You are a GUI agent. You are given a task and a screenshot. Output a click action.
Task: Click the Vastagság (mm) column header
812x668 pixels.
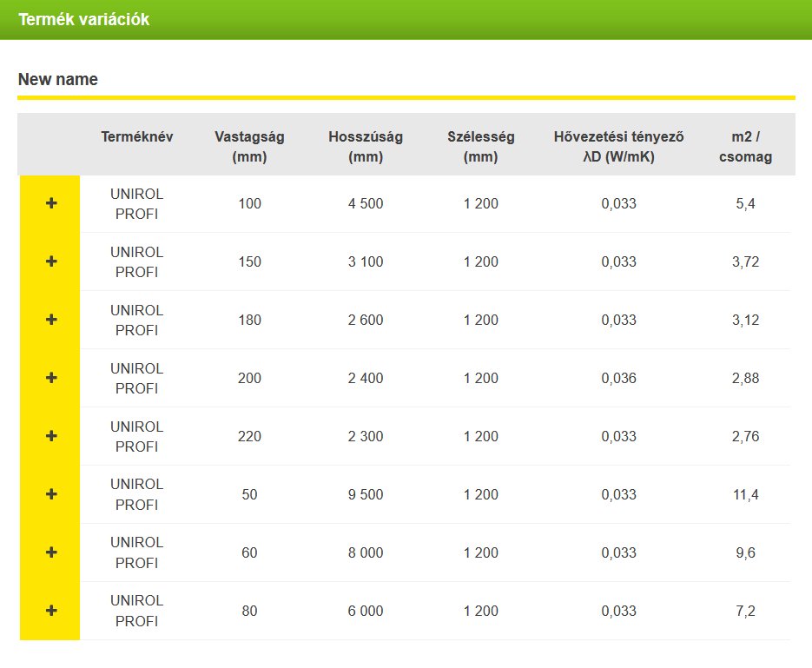[249, 147]
